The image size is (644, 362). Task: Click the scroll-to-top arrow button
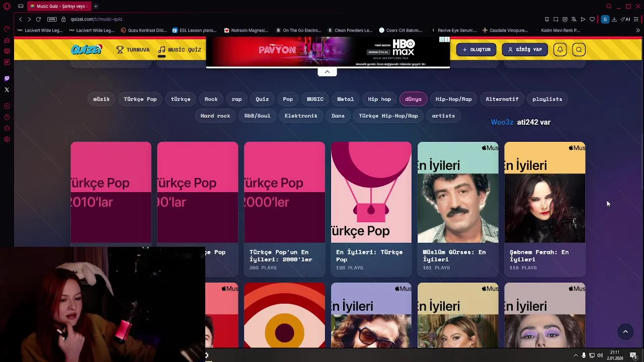click(625, 331)
